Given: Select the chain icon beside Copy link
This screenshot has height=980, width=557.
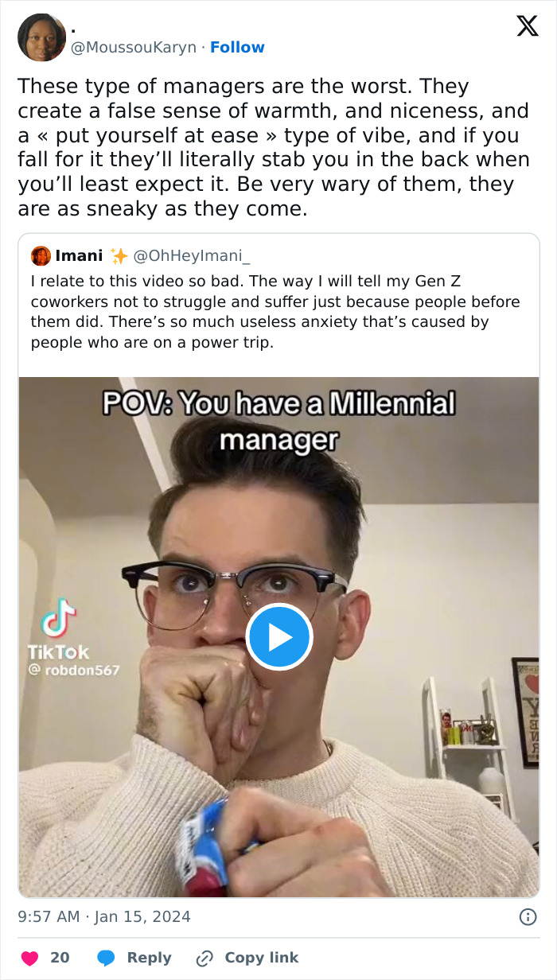Looking at the screenshot, I should (205, 957).
